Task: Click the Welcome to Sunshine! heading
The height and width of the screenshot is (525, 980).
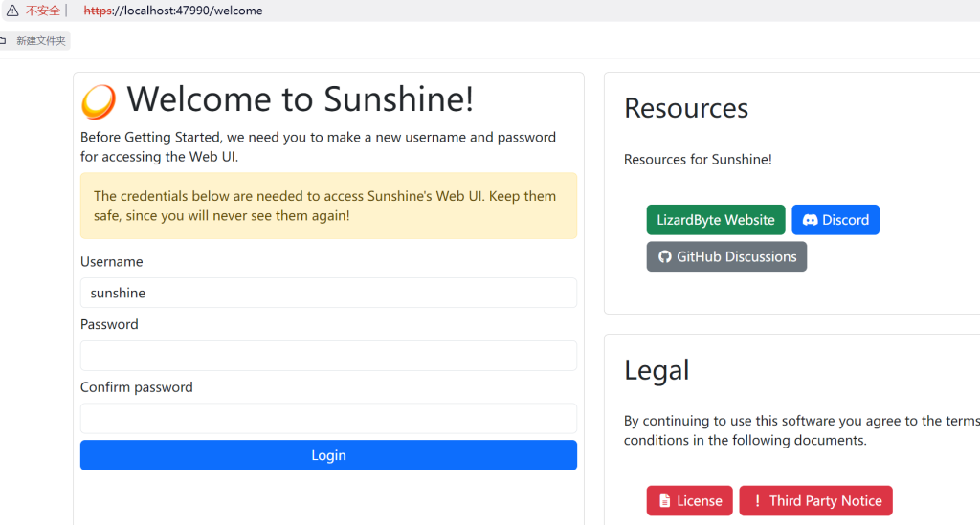Action: point(300,99)
